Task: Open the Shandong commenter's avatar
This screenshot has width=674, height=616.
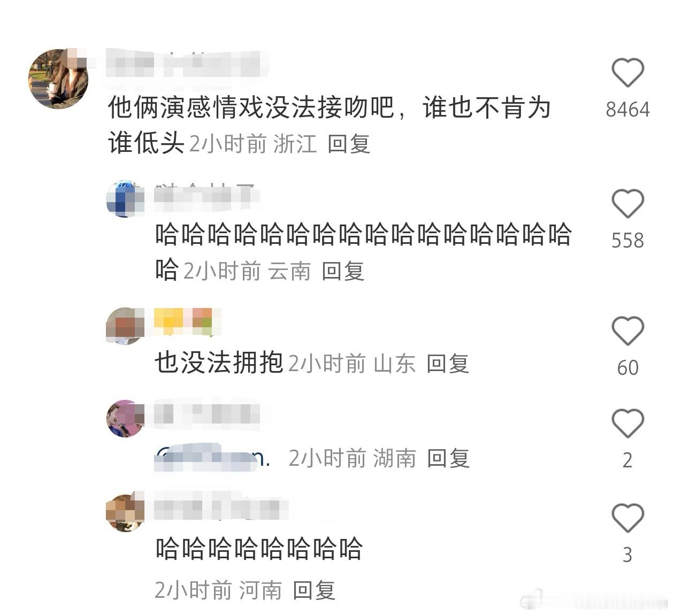Action: (126, 326)
